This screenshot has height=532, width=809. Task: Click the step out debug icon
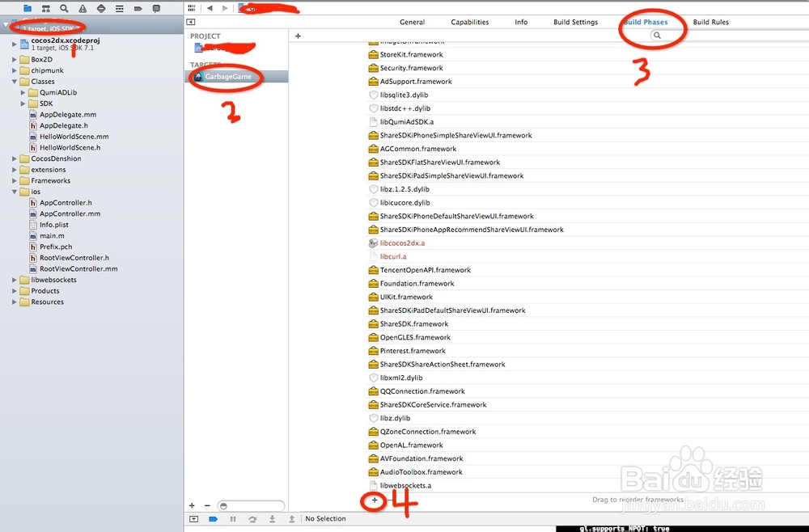[x=292, y=518]
